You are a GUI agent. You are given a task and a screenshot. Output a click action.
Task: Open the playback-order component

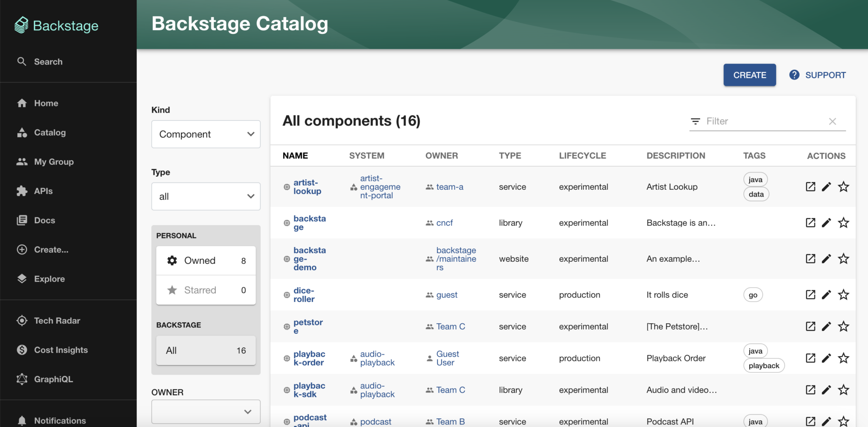coord(309,358)
